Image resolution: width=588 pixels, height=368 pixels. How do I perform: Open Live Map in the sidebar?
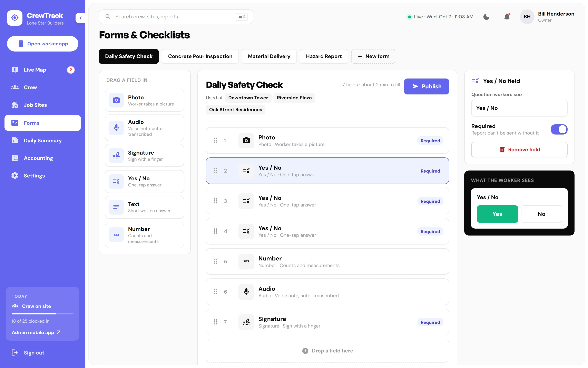(42, 70)
